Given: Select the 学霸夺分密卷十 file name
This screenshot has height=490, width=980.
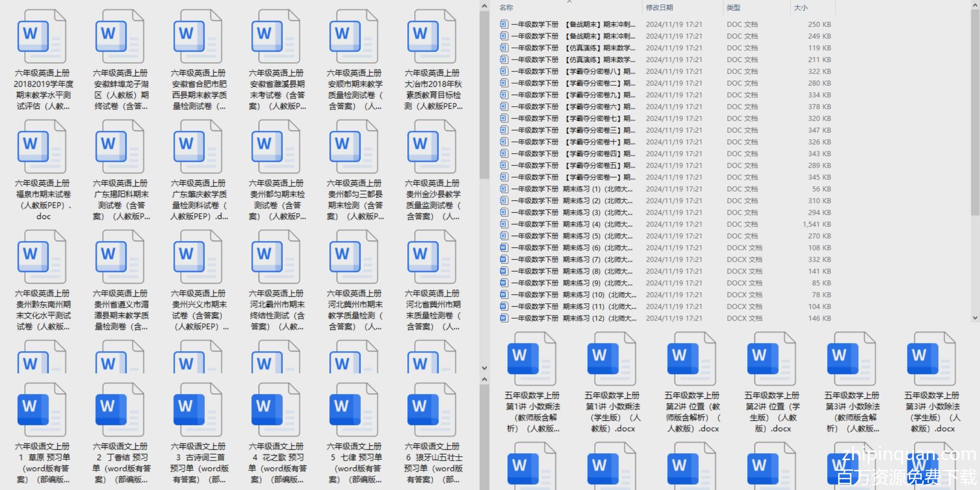Looking at the screenshot, I should [x=573, y=142].
